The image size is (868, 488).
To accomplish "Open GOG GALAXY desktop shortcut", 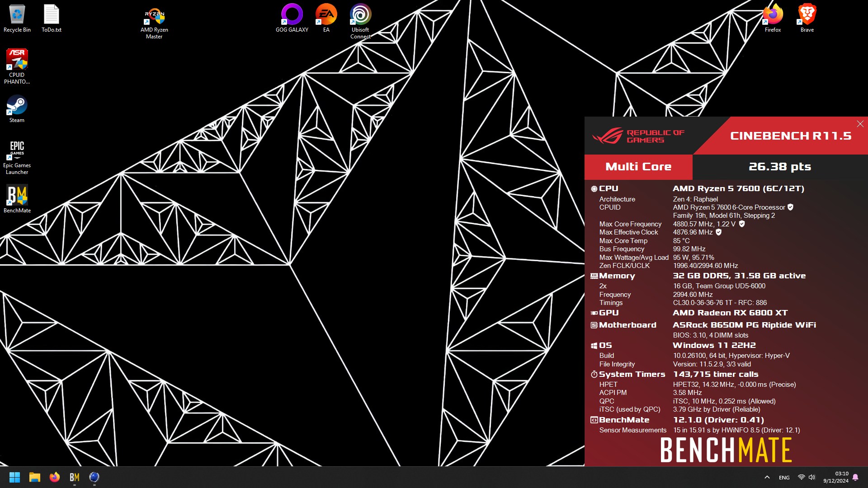I will click(x=292, y=18).
